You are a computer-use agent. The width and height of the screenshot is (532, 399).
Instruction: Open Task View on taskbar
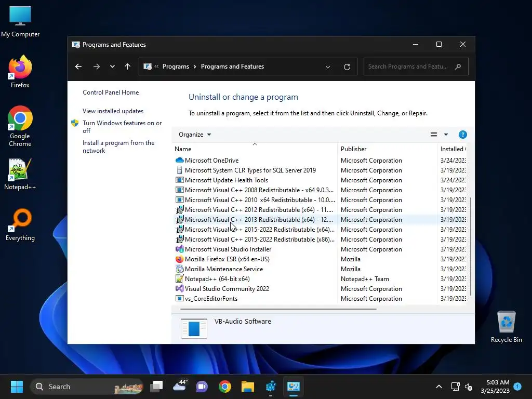[x=156, y=387]
